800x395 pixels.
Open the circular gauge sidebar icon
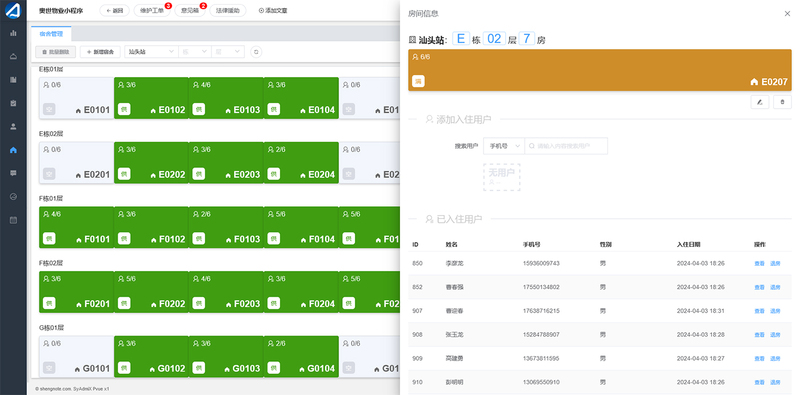click(13, 197)
